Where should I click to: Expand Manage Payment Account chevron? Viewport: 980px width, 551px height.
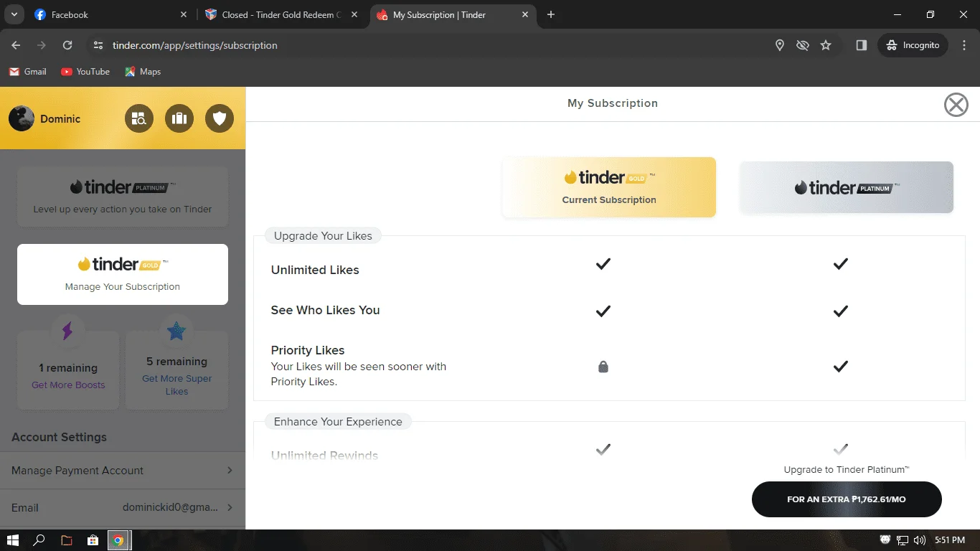coord(230,471)
